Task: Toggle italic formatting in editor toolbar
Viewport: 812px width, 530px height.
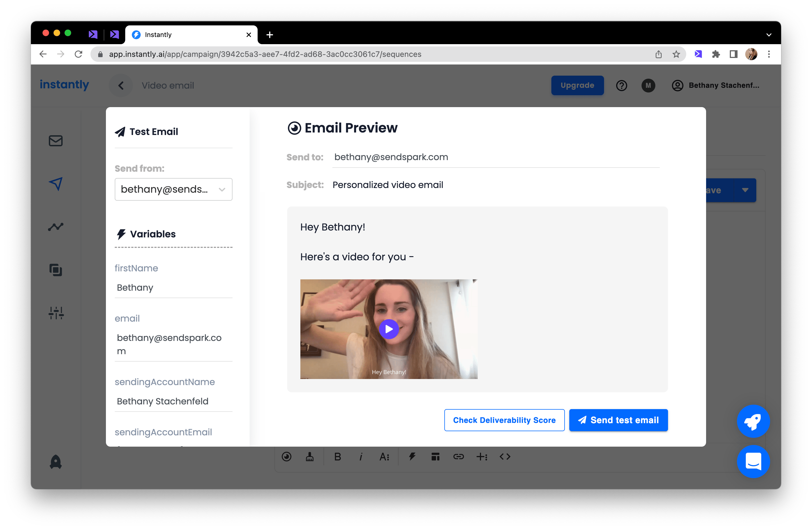Action: click(x=360, y=457)
